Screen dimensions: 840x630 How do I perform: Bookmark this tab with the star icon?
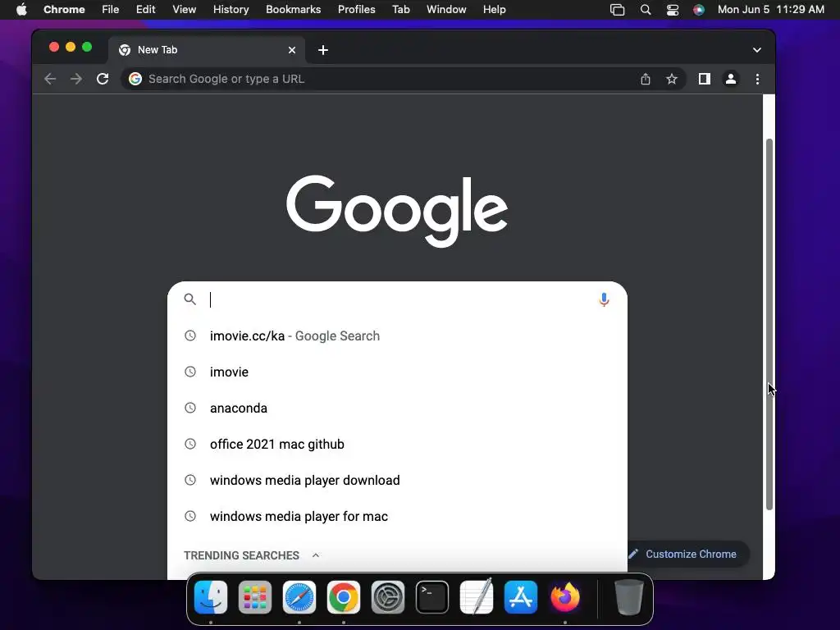point(671,80)
